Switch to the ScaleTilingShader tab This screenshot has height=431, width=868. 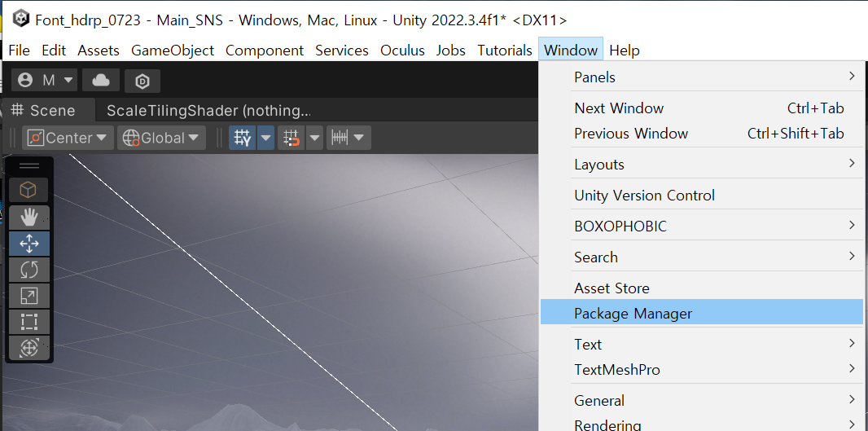[208, 111]
